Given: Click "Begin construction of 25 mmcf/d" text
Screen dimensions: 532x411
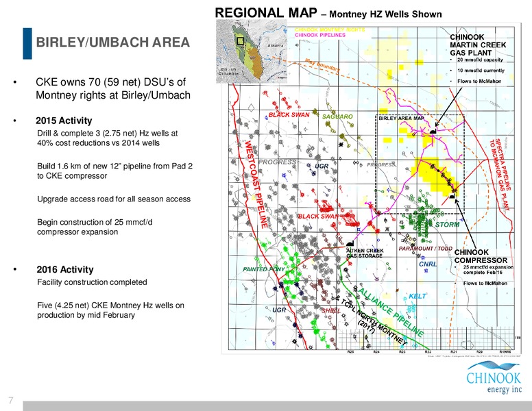Looking at the screenshot, I should coord(95,227).
